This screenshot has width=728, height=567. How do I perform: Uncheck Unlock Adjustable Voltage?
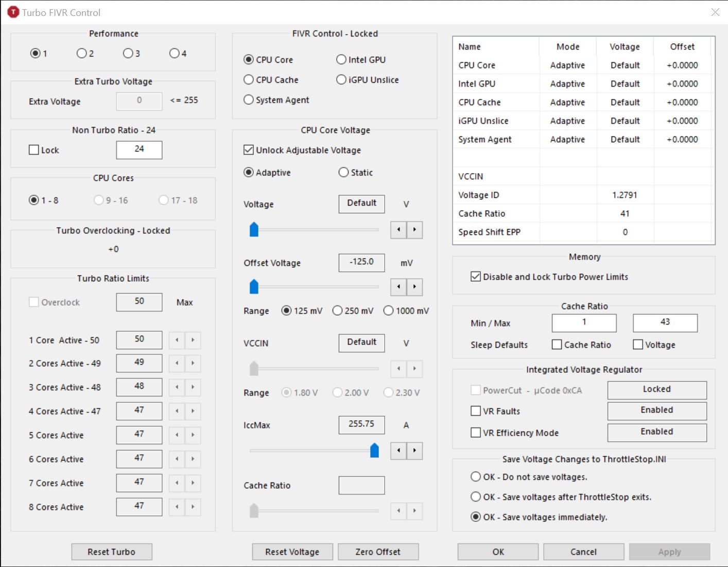pos(249,150)
